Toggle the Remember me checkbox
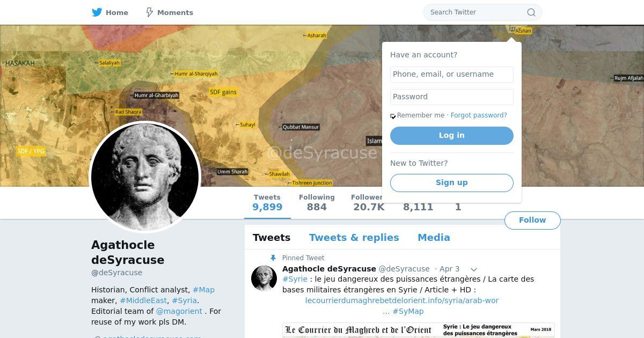This screenshot has height=338, width=644. pyautogui.click(x=393, y=116)
